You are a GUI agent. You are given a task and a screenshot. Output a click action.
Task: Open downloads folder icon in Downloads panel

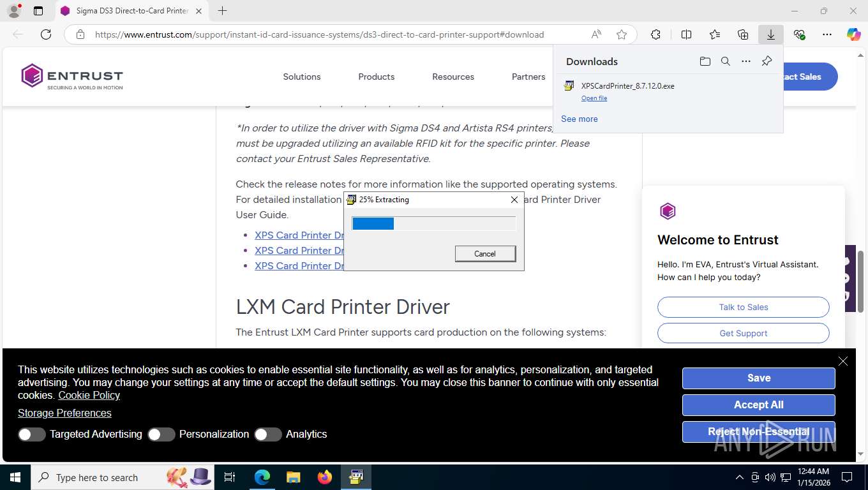tap(705, 61)
